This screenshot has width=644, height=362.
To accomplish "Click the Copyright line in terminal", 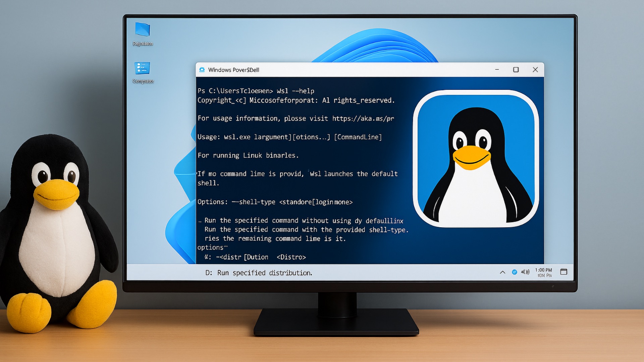I will click(x=296, y=100).
